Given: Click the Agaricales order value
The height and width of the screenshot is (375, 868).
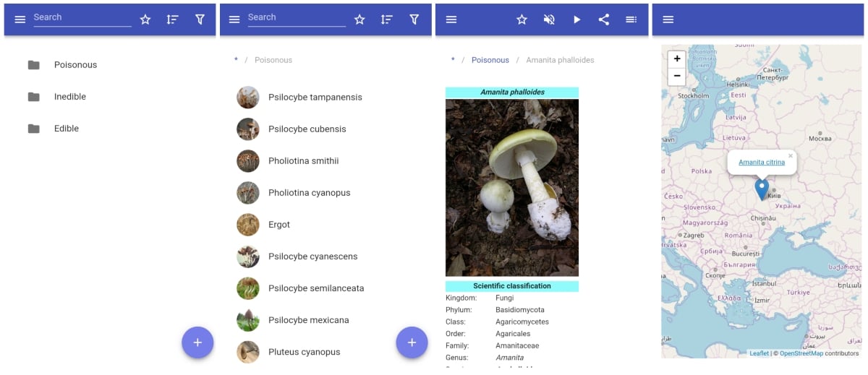Looking at the screenshot, I should [x=513, y=334].
